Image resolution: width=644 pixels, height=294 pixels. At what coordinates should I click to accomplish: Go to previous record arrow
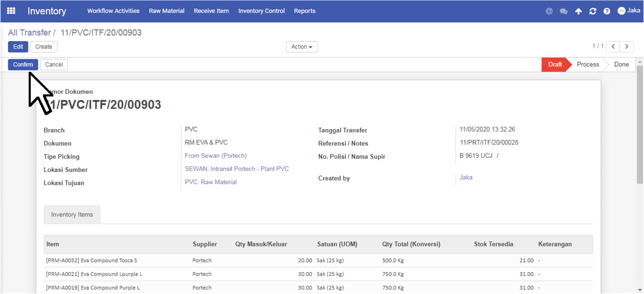613,47
